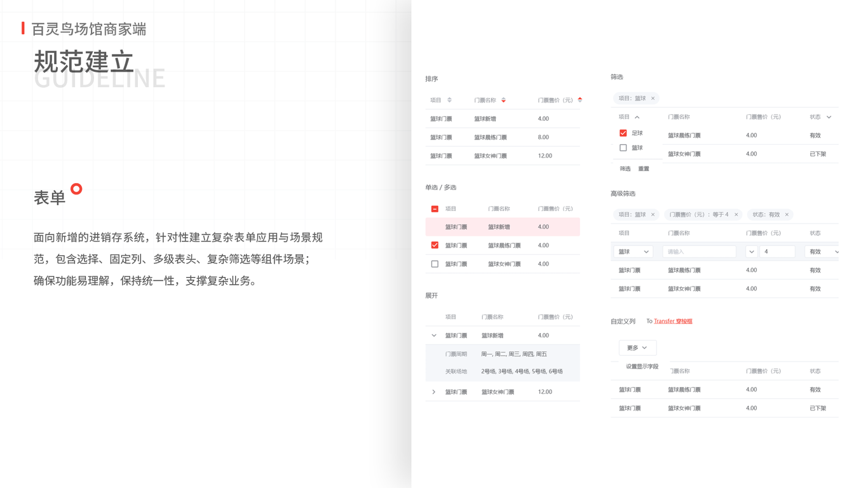Viewport: 868px width, 488px height.
Task: Collapse the expanded 篮球新增 row in 展开
Action: [x=434, y=335]
